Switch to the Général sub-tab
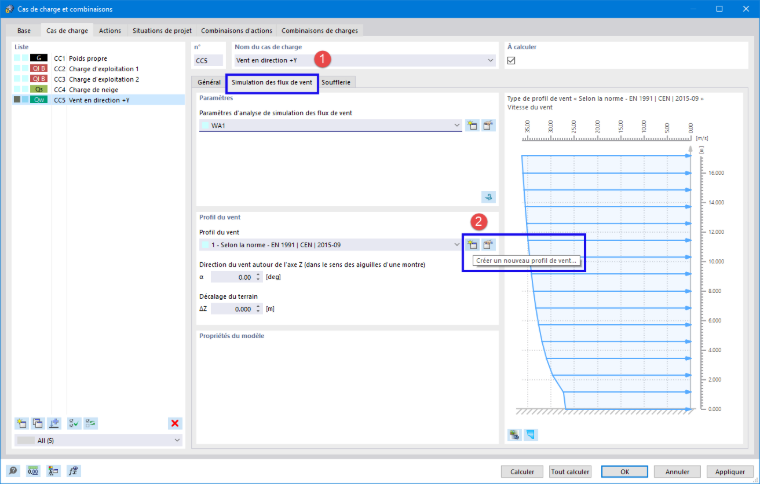Viewport: 760px width, 484px height. pyautogui.click(x=209, y=82)
